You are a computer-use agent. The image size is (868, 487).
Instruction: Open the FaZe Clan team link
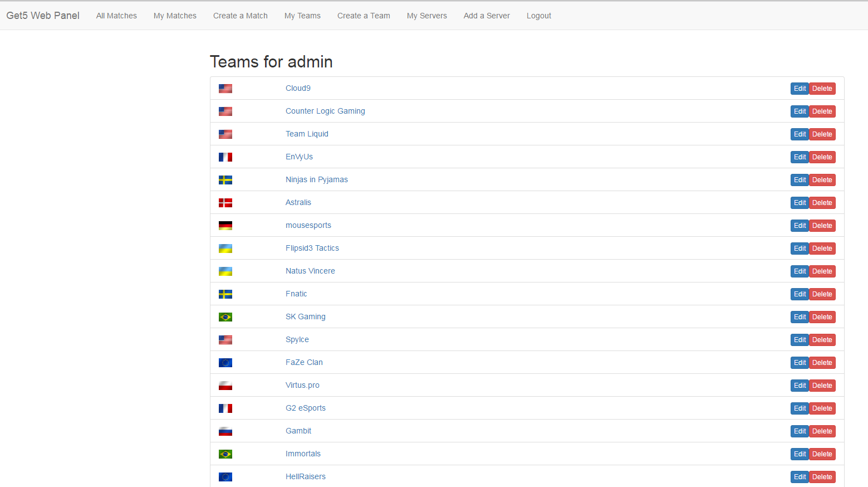tap(304, 362)
